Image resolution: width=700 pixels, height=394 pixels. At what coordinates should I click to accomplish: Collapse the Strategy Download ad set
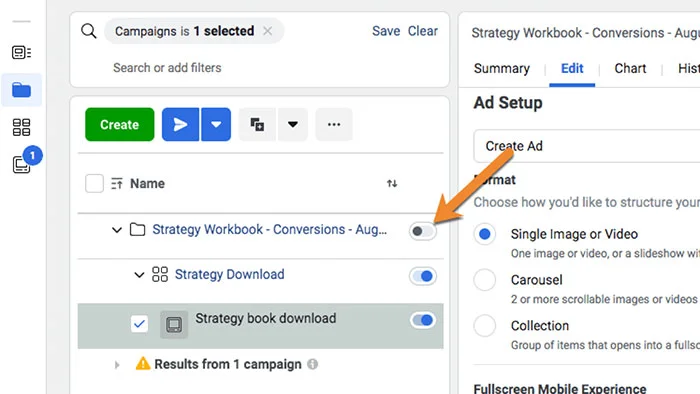pos(139,275)
